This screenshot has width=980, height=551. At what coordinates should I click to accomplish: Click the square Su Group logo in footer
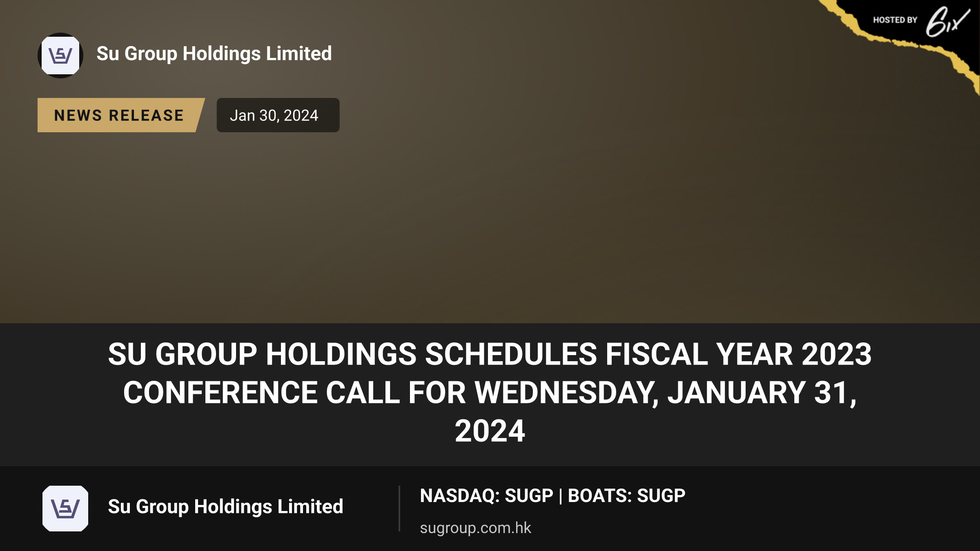65,509
